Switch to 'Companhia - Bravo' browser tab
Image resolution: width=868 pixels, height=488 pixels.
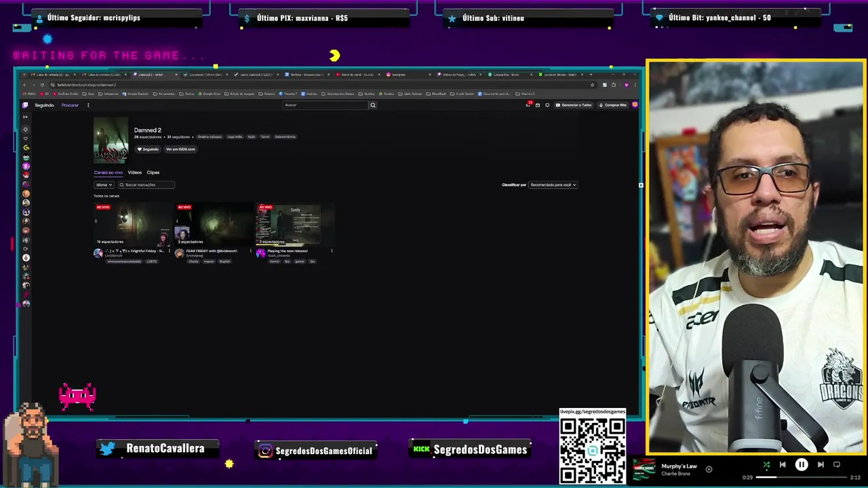pyautogui.click(x=510, y=75)
